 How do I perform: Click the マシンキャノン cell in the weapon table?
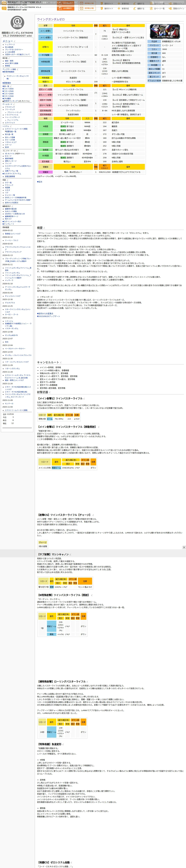tap(73, 55)
